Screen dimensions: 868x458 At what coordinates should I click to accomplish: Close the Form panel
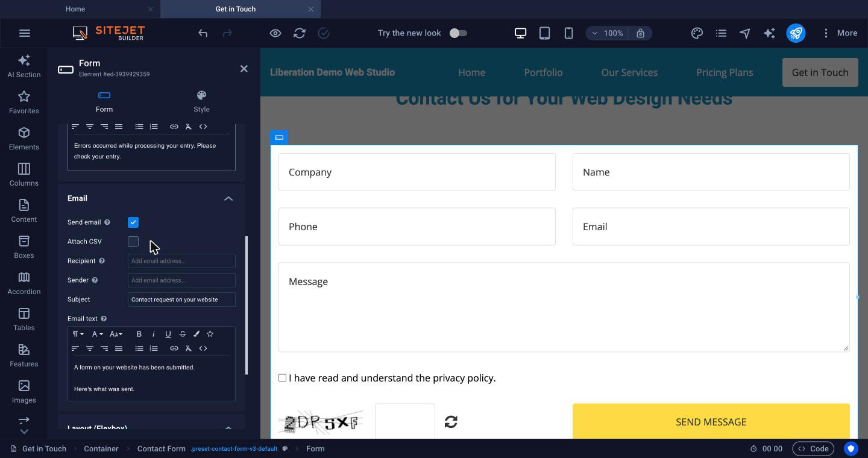[x=244, y=69]
